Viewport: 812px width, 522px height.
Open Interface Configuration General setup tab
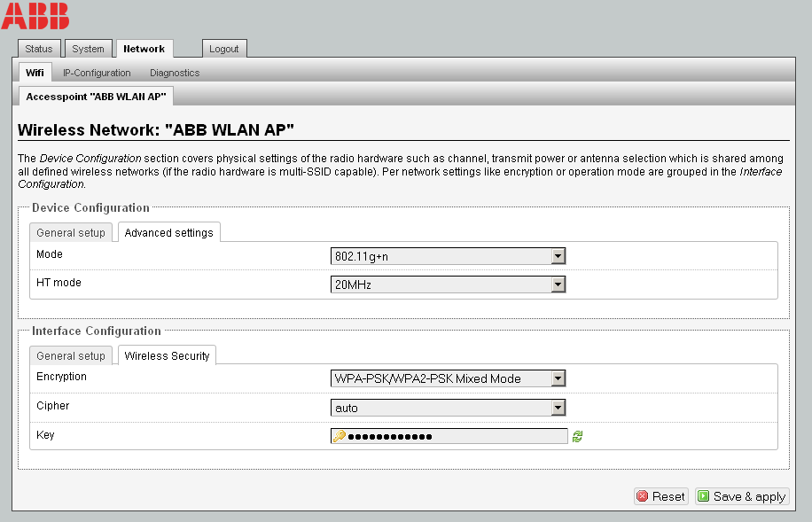(x=70, y=355)
